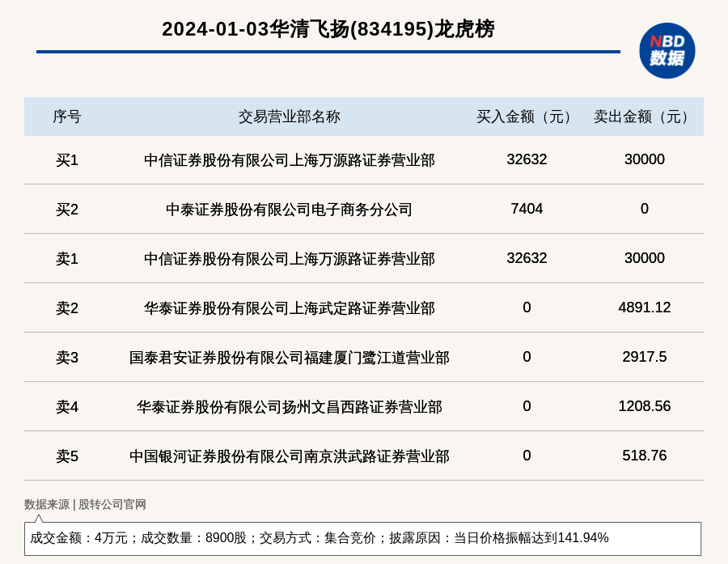This screenshot has height=564, width=728.
Task: Select sell amount 30000 in the 买1 row
Action: tap(645, 159)
